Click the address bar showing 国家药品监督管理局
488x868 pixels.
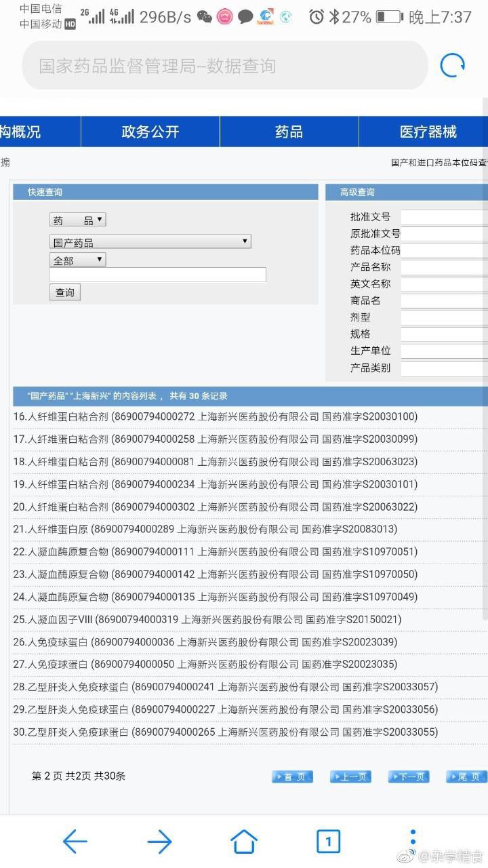[225, 66]
